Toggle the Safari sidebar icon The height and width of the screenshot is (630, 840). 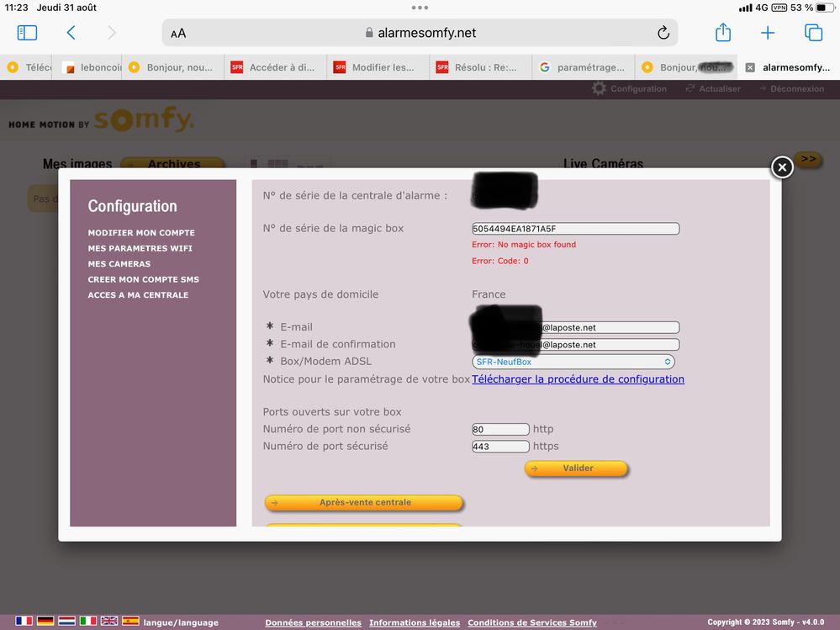pyautogui.click(x=27, y=33)
